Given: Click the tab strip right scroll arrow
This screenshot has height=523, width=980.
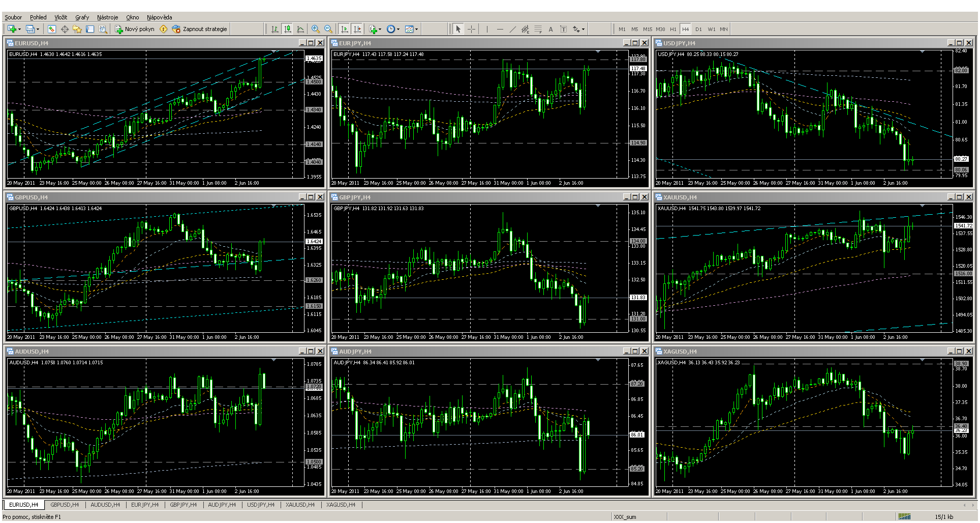Looking at the screenshot, I should point(973,505).
